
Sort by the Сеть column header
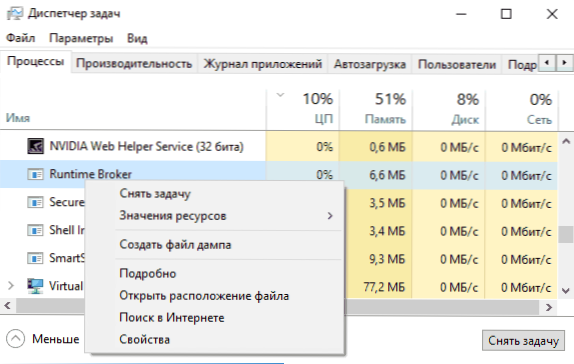(x=539, y=119)
